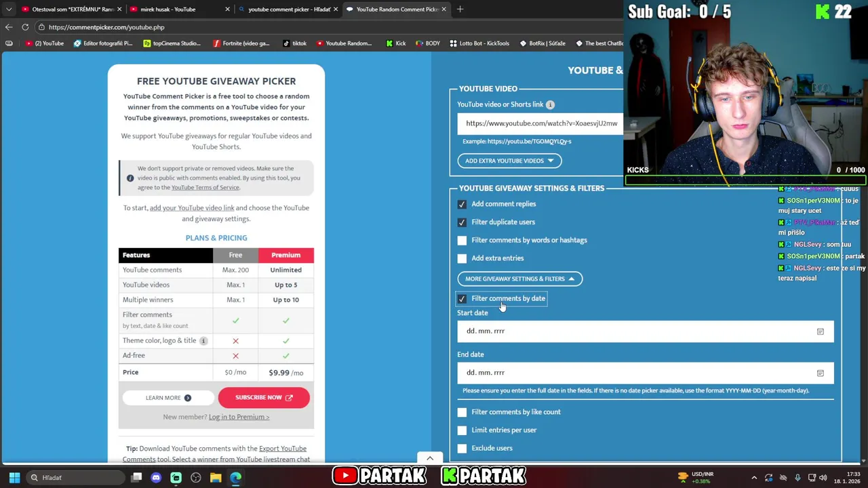Open a new browser tab with the plus icon

(x=460, y=9)
